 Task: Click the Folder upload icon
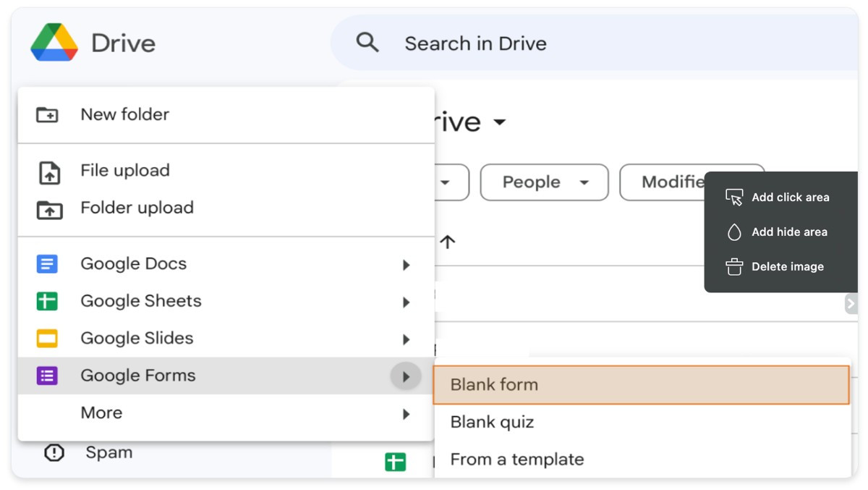click(x=49, y=210)
